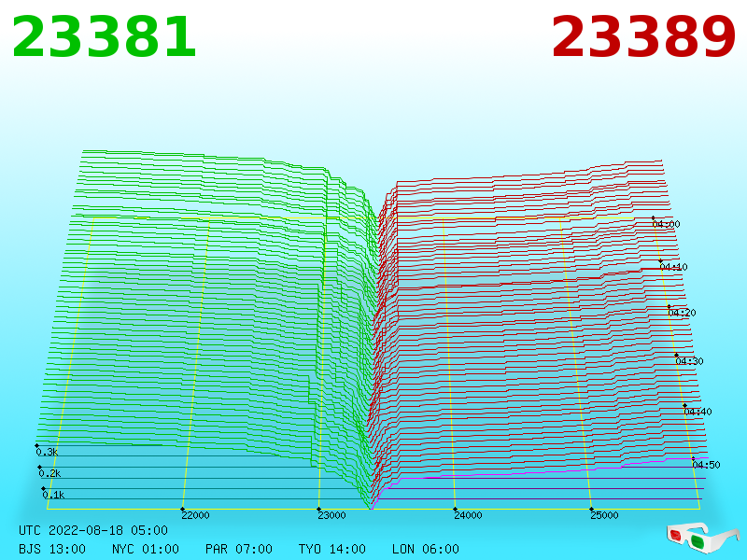Select the 04:20 time axis marker

682,313
